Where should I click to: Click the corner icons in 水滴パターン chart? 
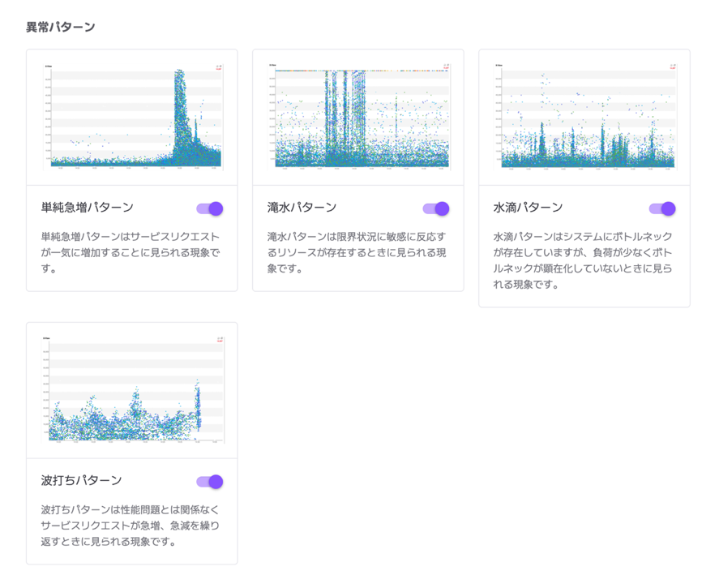[671, 67]
